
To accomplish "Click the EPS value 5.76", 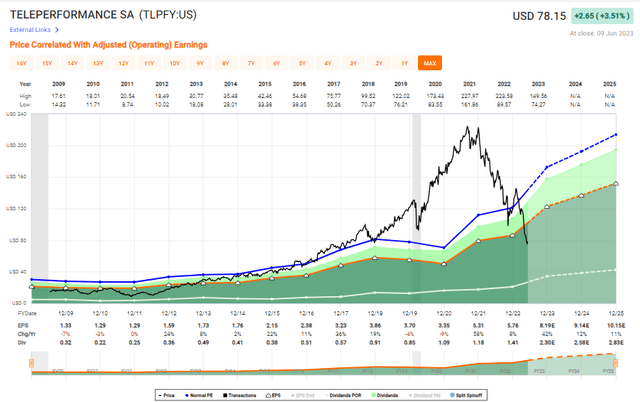I will 513,326.
